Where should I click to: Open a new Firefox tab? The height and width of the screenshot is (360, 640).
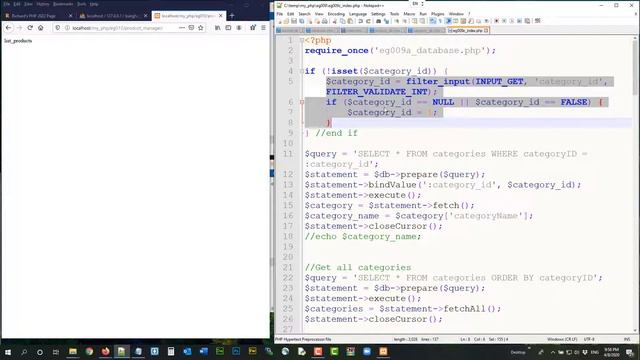click(x=232, y=16)
